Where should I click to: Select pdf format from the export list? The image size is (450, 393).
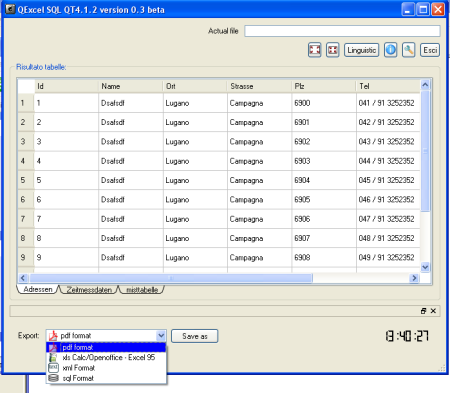click(106, 347)
